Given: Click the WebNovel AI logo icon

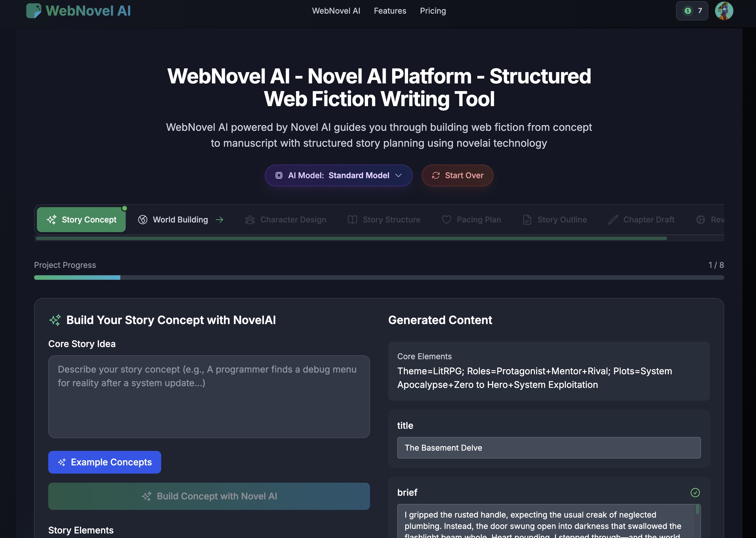Looking at the screenshot, I should tap(34, 10).
